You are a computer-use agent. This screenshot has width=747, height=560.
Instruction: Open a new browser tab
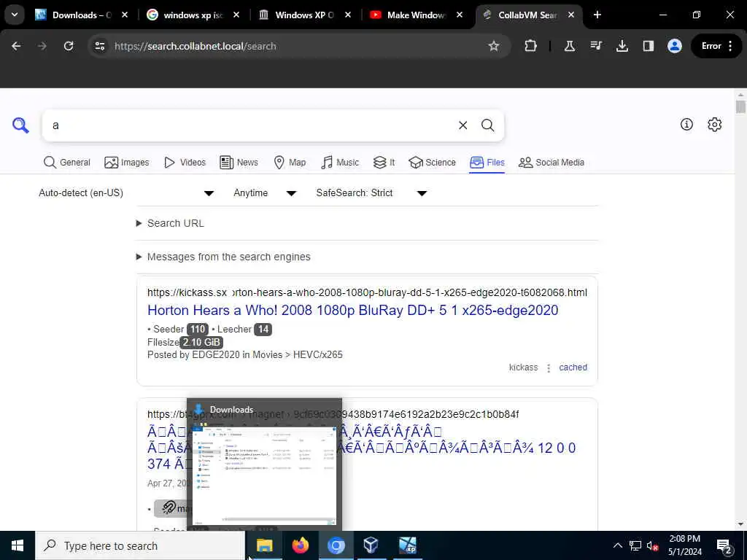[x=597, y=15]
